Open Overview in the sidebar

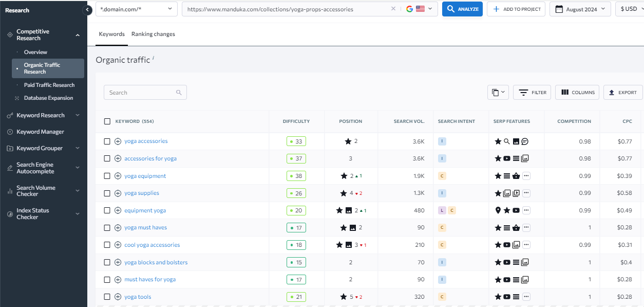pyautogui.click(x=35, y=52)
